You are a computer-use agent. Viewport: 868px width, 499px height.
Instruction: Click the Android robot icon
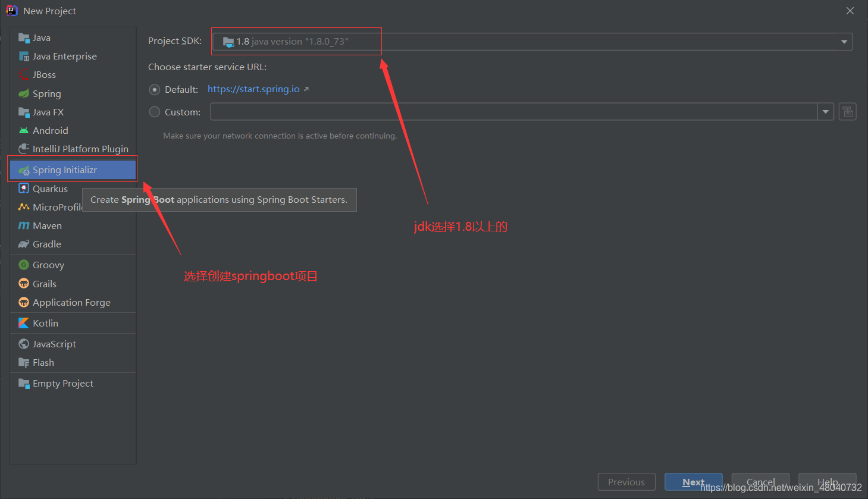tap(24, 130)
